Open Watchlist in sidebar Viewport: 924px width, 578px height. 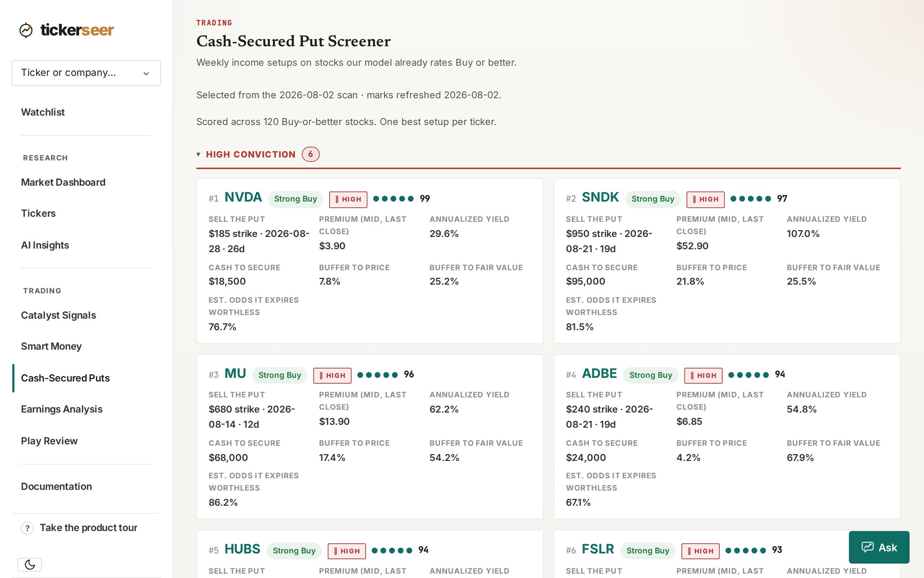[x=43, y=112]
